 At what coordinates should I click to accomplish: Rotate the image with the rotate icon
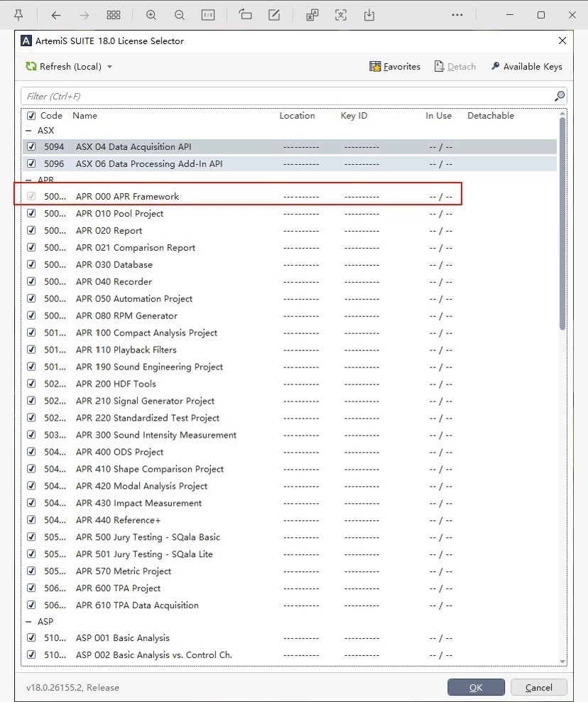pyautogui.click(x=245, y=15)
